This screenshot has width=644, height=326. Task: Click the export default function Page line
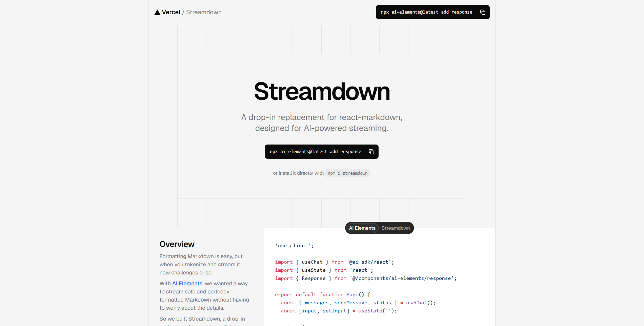323,294
